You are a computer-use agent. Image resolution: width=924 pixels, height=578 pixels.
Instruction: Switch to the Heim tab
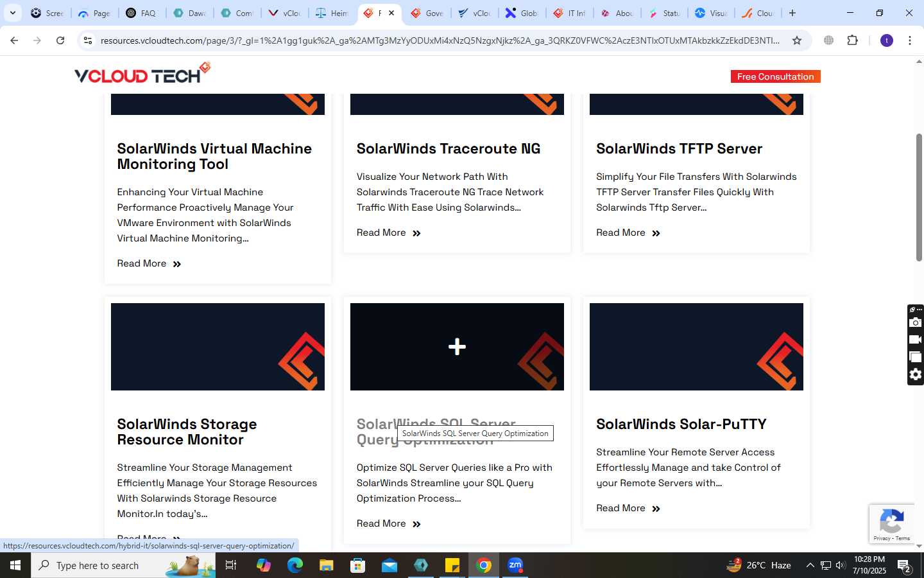332,13
